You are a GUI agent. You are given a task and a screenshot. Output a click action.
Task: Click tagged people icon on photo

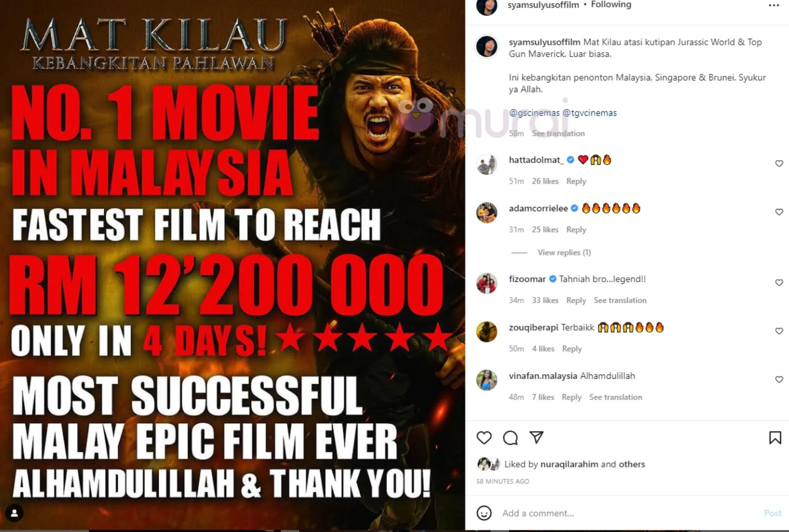(x=14, y=513)
